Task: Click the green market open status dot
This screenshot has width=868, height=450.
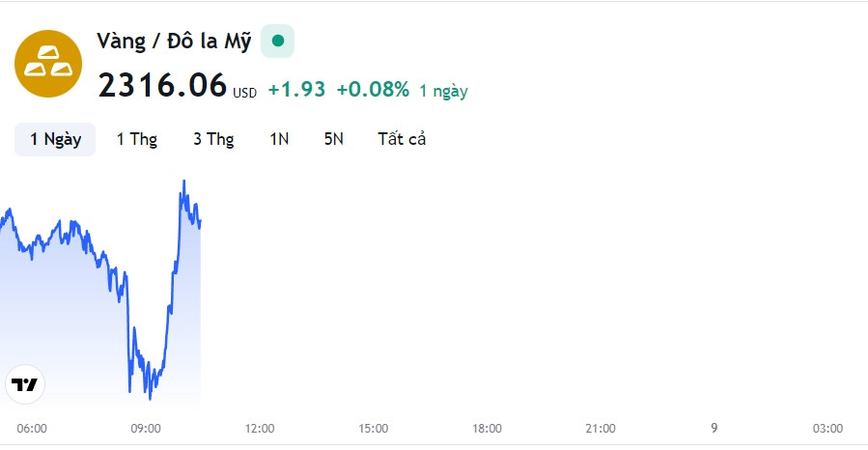Action: pos(278,41)
